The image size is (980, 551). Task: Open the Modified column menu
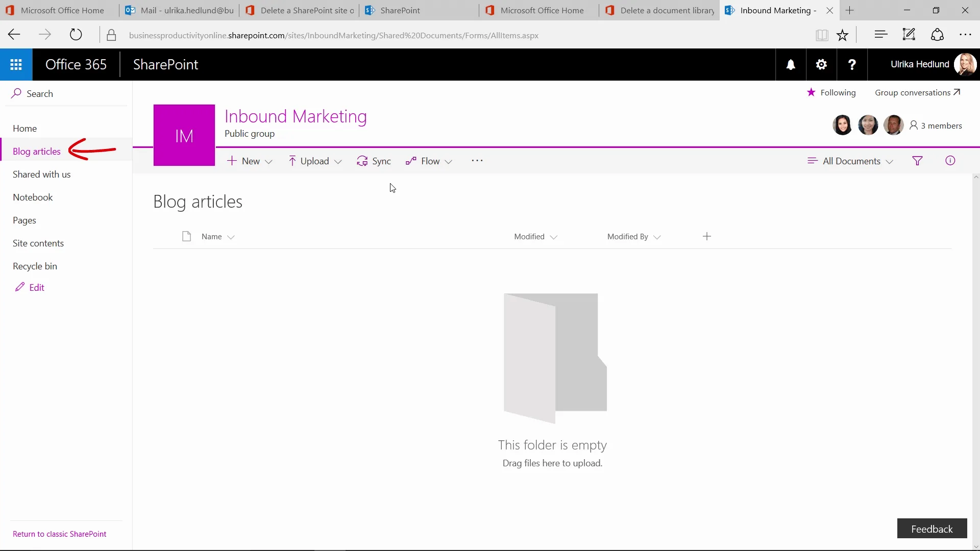pos(535,237)
